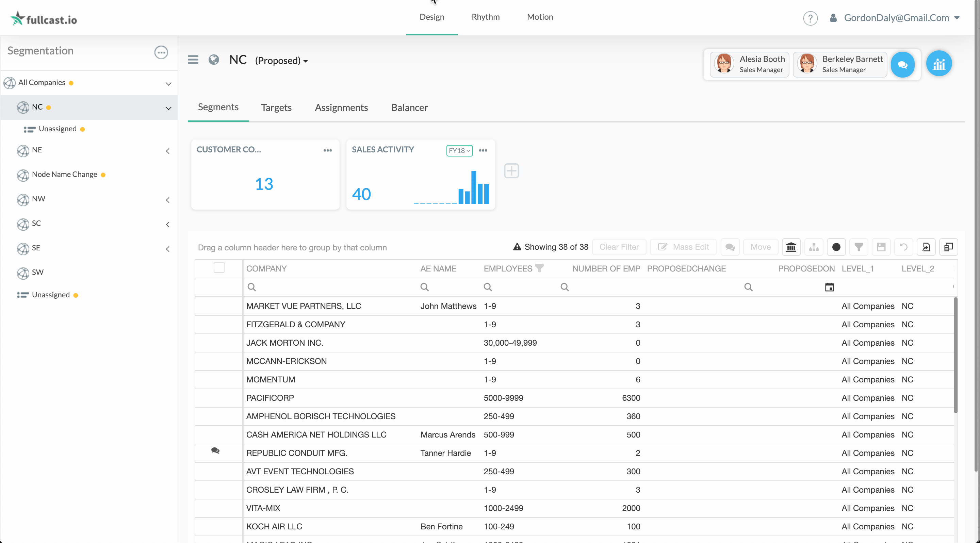The image size is (980, 543).
Task: Click the blue chat bubble button
Action: tap(902, 65)
